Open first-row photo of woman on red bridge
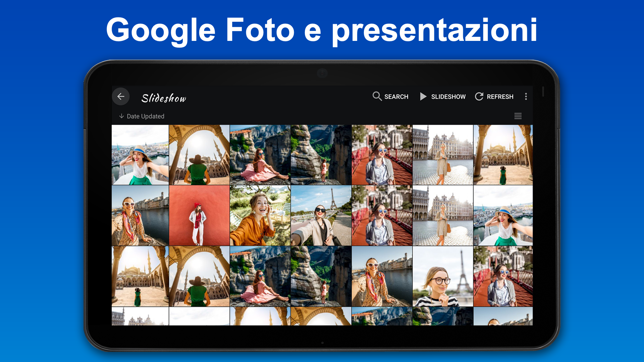 point(382,155)
